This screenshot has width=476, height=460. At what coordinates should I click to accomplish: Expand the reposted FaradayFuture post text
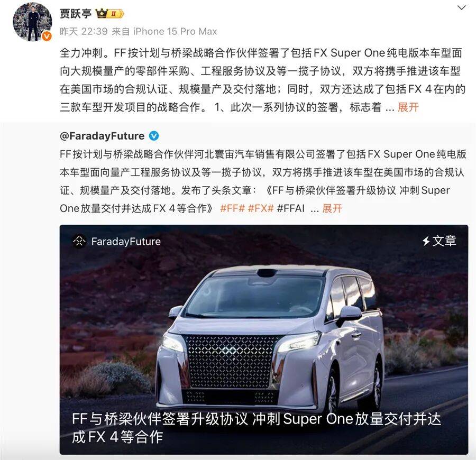click(x=332, y=208)
